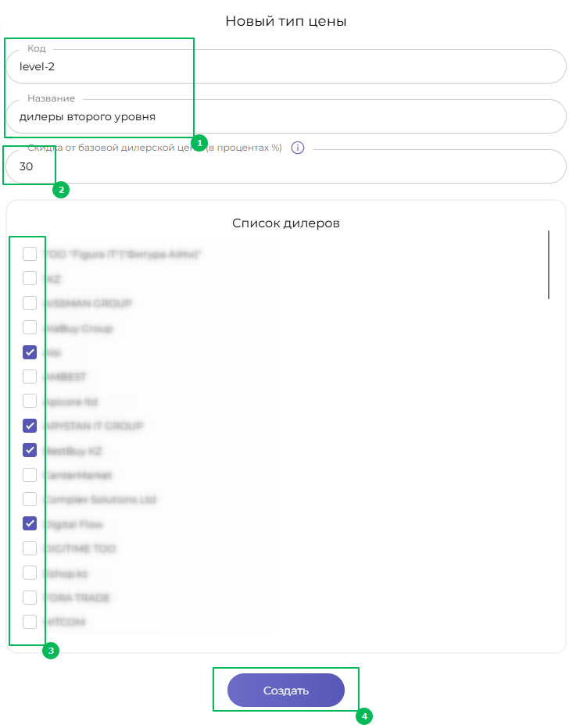The height and width of the screenshot is (728, 569).
Task: Click the info icon beside discount label
Action: coord(297,148)
